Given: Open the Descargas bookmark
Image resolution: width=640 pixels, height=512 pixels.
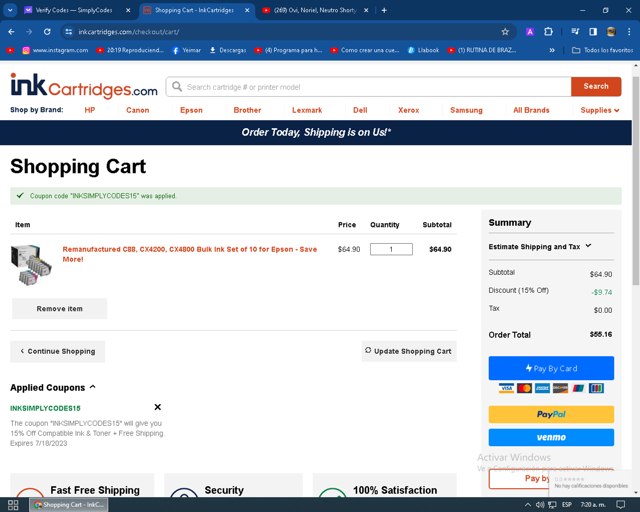Looking at the screenshot, I should click(x=228, y=50).
